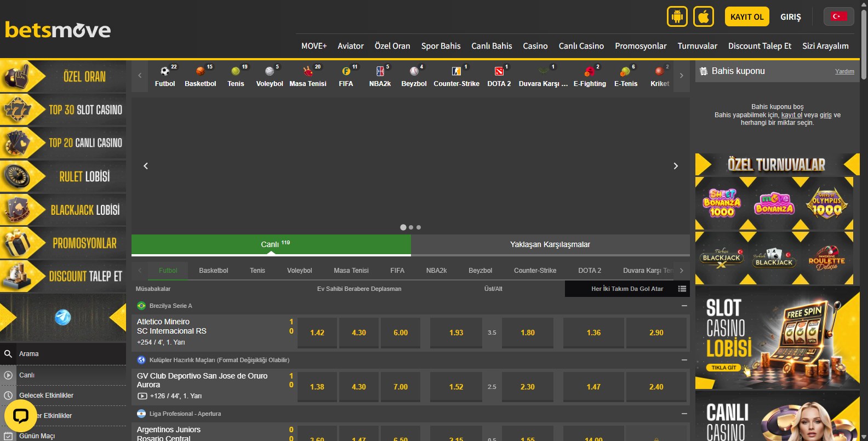The height and width of the screenshot is (441, 868).
Task: Click the KAYIT OL button
Action: [x=747, y=16]
